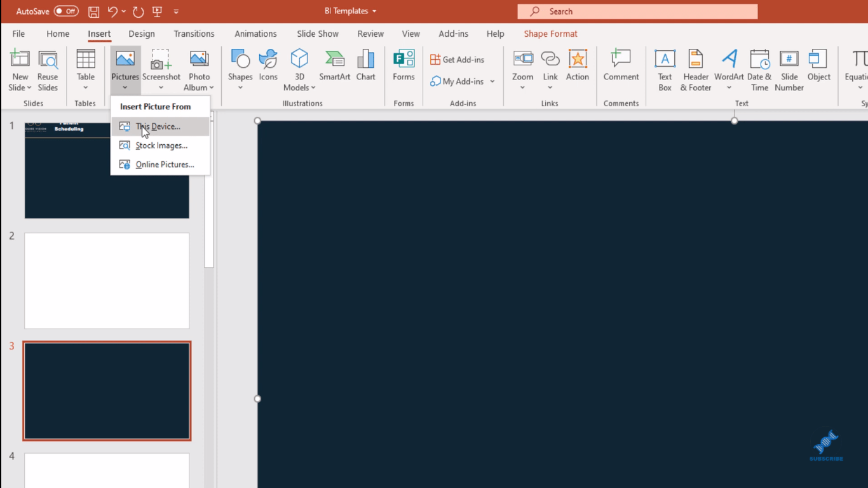Open the Help tab
The height and width of the screenshot is (488, 868).
click(495, 34)
